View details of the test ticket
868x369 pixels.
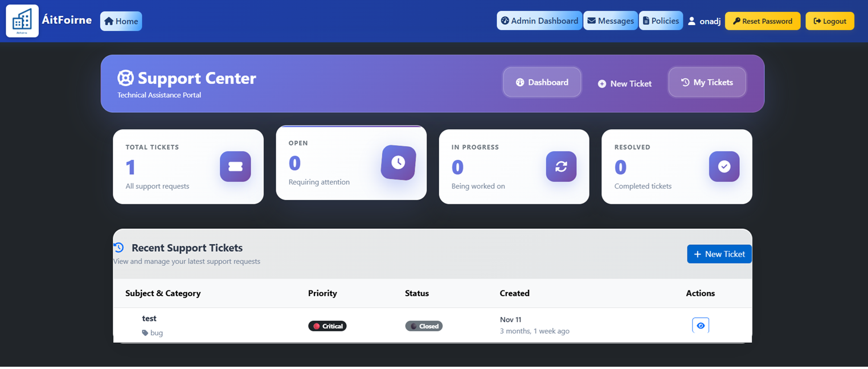pos(700,325)
